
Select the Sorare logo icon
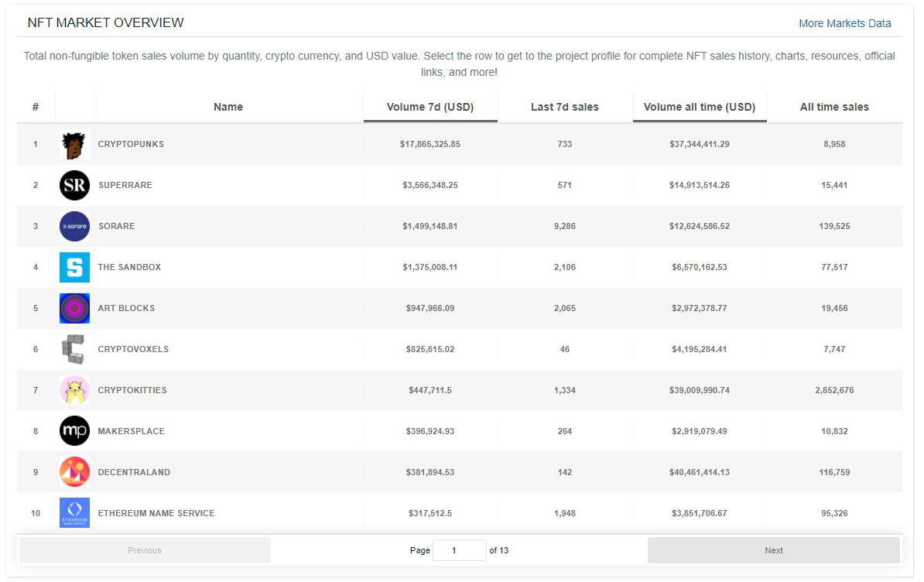[74, 226]
